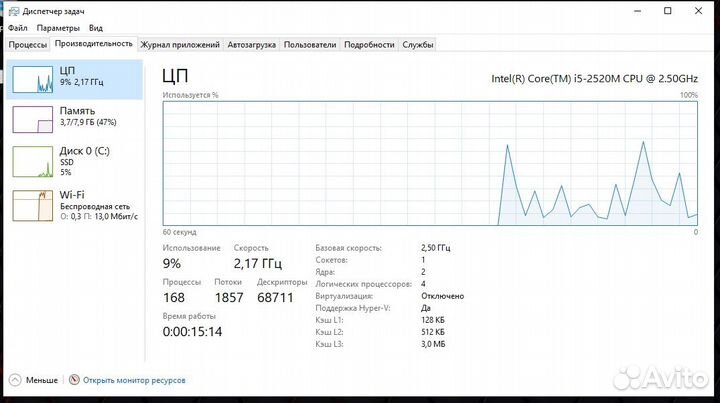Open the Открыть монитор ресурсов link
Screen dimensions: 720x403
[134, 380]
